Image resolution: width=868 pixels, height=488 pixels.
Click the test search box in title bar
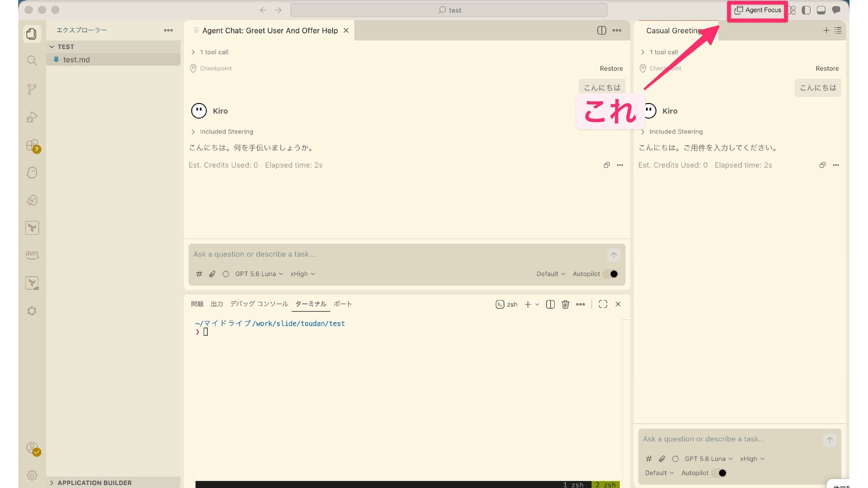coord(448,10)
